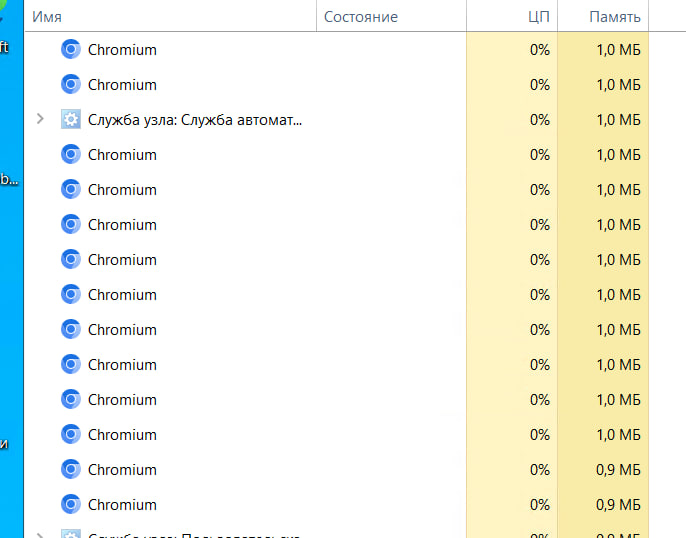The width and height of the screenshot is (686, 538).
Task: Click the topmost Chromium process icon
Action: point(70,50)
